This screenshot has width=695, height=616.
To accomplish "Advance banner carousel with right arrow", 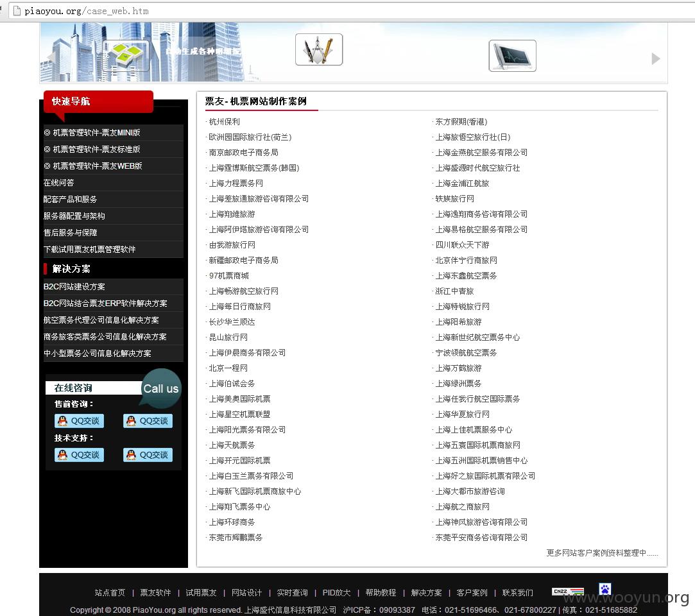I will tap(656, 58).
